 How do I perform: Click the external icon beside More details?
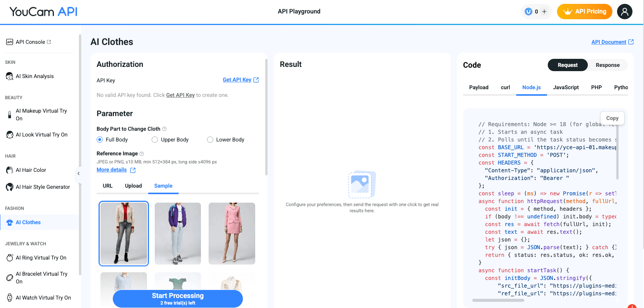[x=133, y=170]
